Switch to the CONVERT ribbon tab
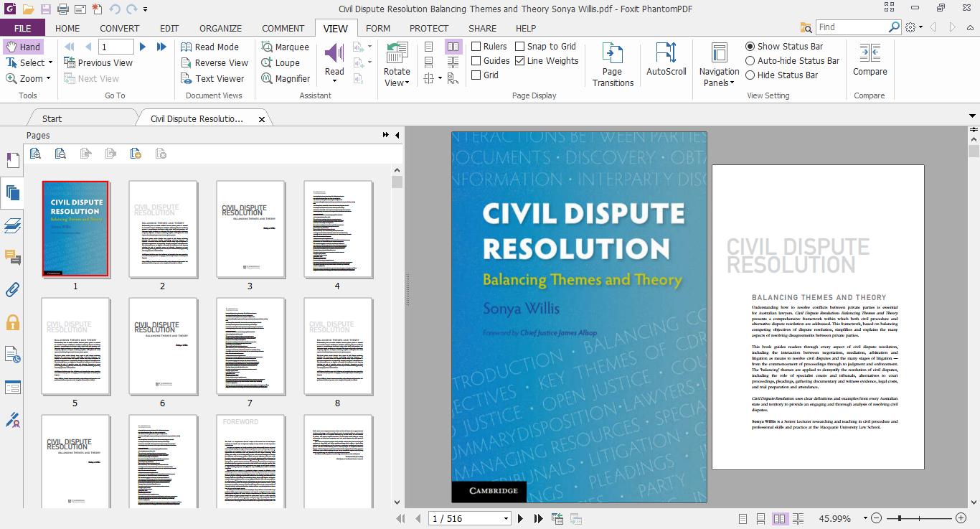Image resolution: width=980 pixels, height=529 pixels. [120, 28]
